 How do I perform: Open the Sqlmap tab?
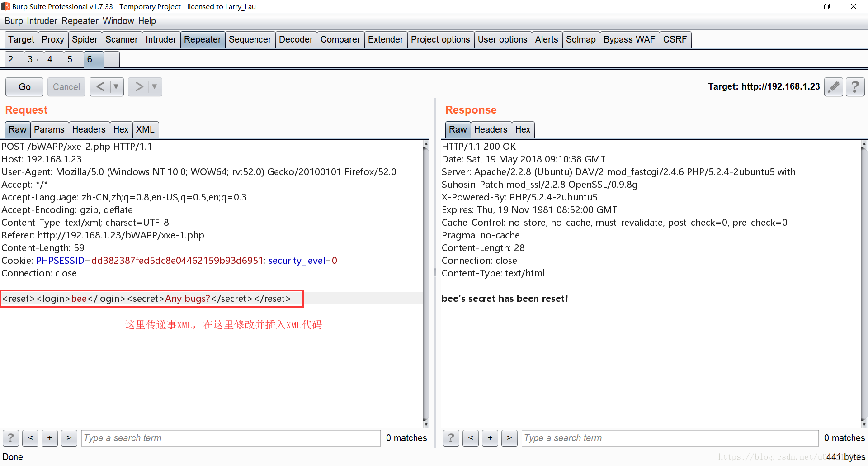pos(581,39)
